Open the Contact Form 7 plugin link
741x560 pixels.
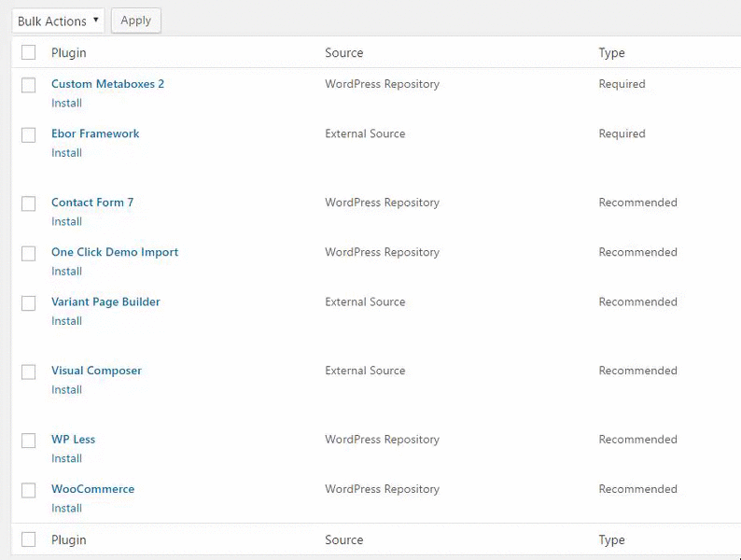pyautogui.click(x=92, y=203)
